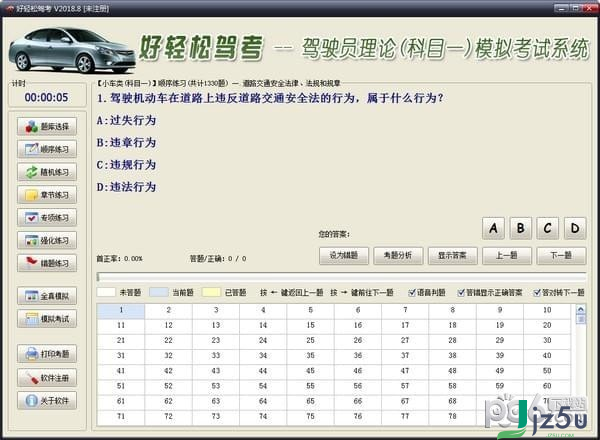Go back with 上一题 button

coord(507,256)
